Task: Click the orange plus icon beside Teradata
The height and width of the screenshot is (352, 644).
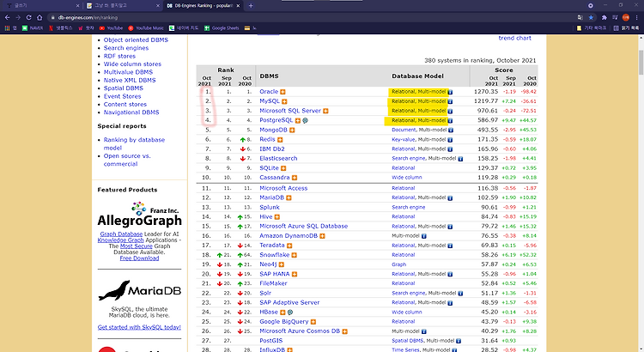Action: (x=289, y=246)
